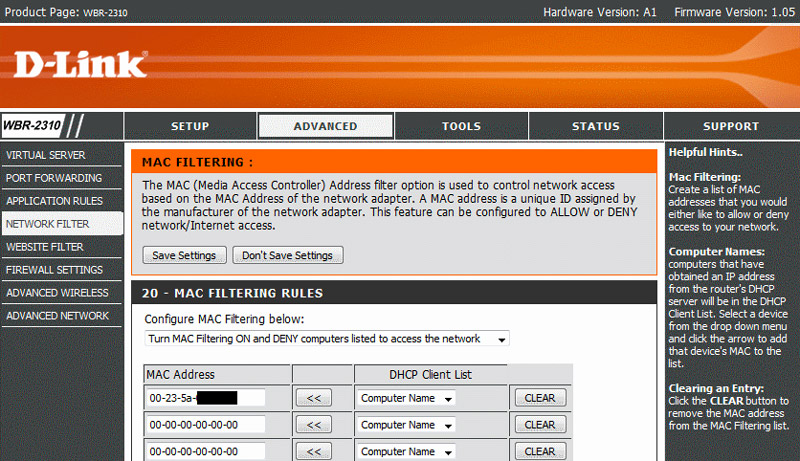The height and width of the screenshot is (461, 800).
Task: Select Network Filter in the sidebar
Action: pos(62,224)
